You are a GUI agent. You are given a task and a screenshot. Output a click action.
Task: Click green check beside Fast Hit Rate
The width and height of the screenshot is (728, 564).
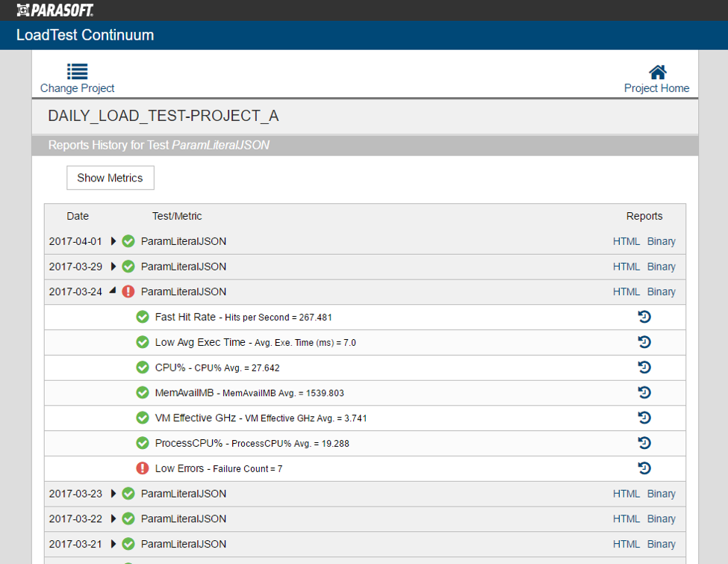coord(143,317)
